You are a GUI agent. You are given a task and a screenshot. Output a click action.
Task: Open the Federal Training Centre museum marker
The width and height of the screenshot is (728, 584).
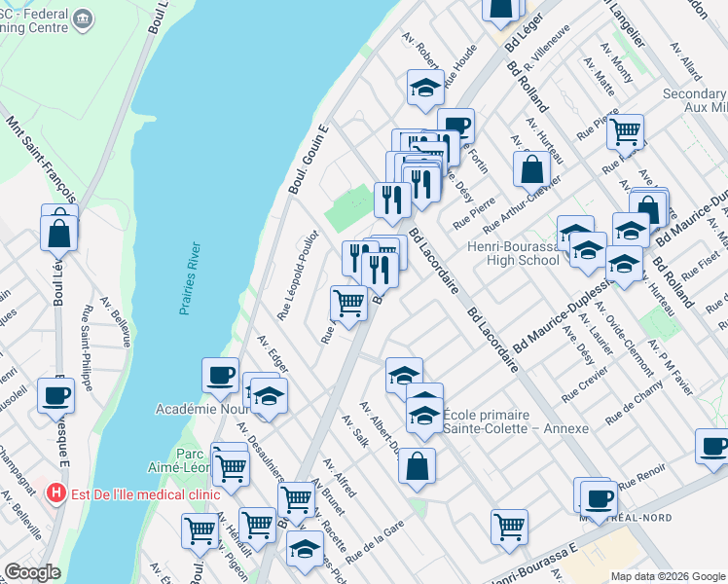point(84,20)
